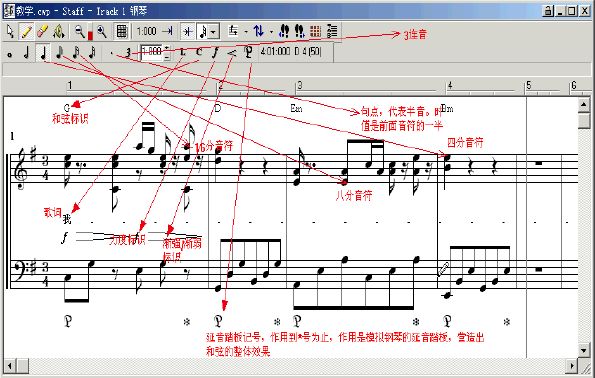
Task: Click the Bm chord symbol
Action: click(x=447, y=109)
